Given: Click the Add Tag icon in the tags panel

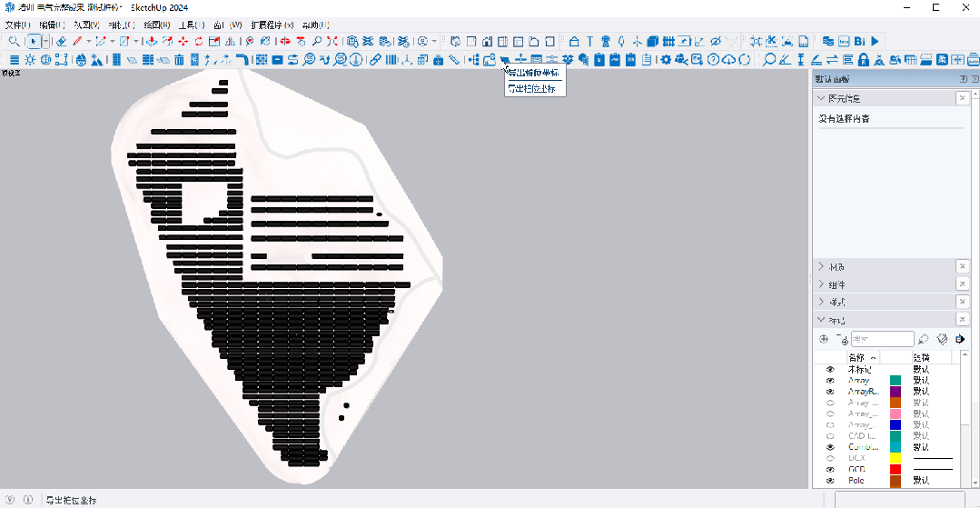Looking at the screenshot, I should 824,339.
